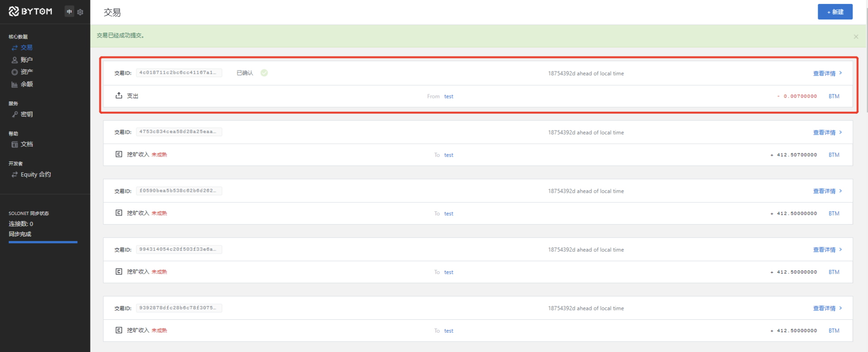This screenshot has width=868, height=352.
Task: Click BTM asset link in the 支出 row
Action: tap(834, 96)
